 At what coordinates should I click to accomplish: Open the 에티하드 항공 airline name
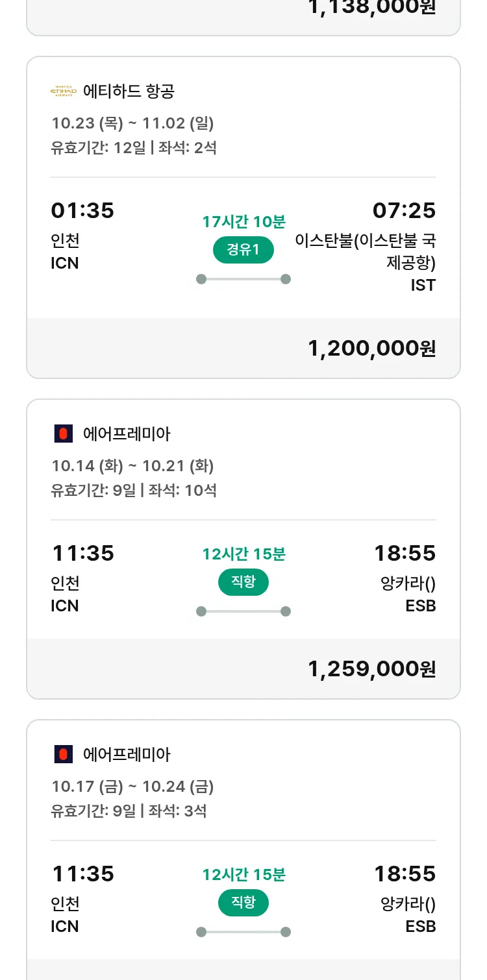click(x=129, y=92)
